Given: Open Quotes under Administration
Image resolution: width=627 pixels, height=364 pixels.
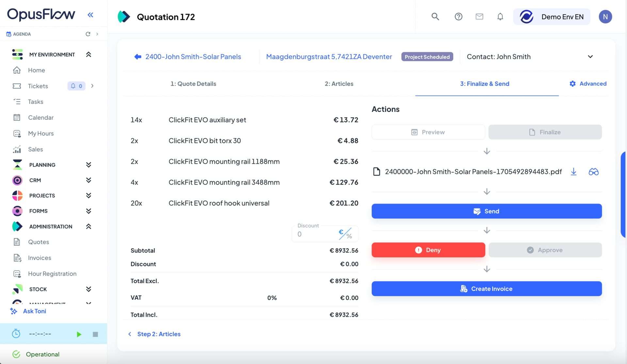Looking at the screenshot, I should pos(39,242).
